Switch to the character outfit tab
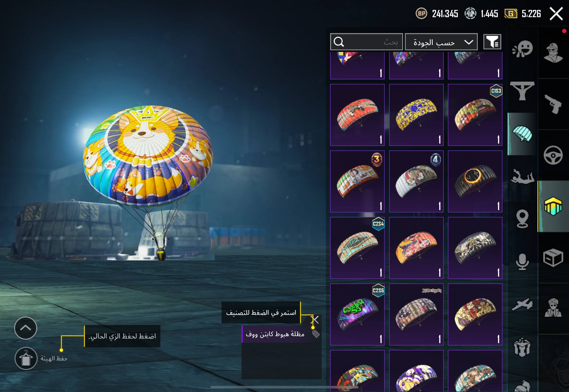The height and width of the screenshot is (392, 569). point(553,53)
